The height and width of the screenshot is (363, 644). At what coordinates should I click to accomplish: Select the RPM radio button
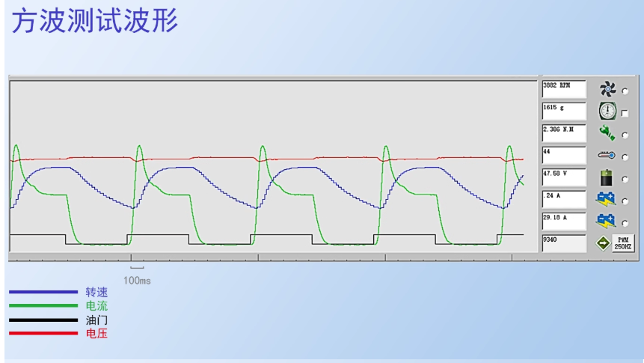pos(625,91)
